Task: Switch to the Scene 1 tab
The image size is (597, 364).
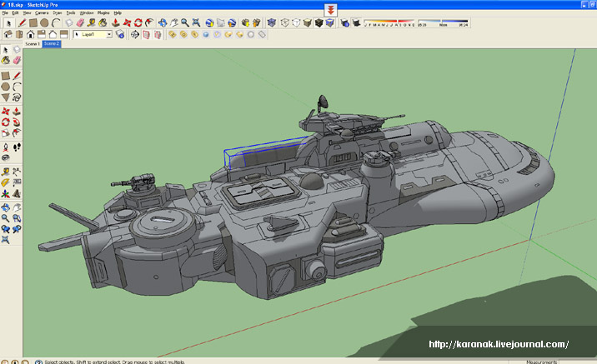Action: coord(33,43)
